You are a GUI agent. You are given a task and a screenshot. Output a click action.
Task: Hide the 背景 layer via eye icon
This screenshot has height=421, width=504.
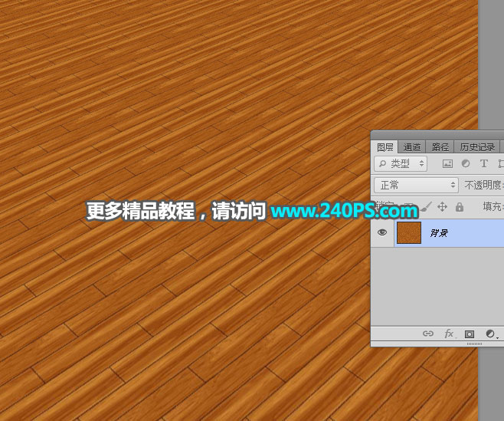coord(382,232)
